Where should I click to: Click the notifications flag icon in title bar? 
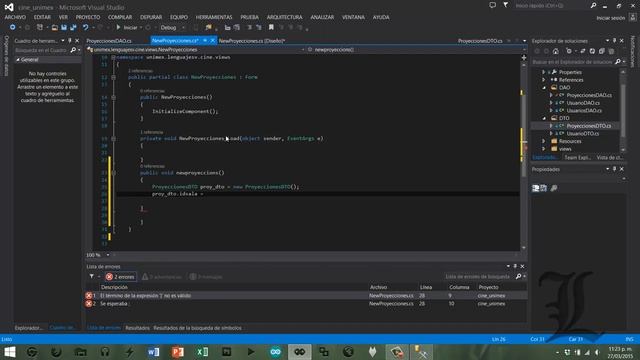[x=506, y=5]
